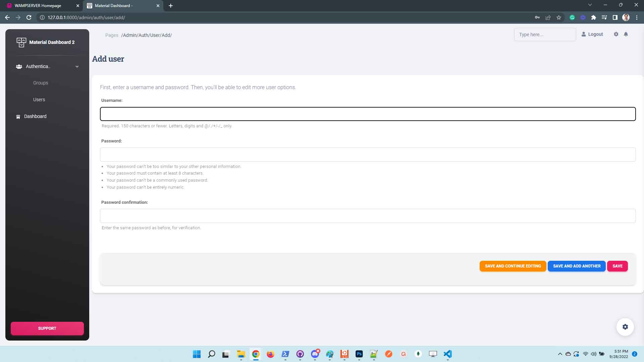The width and height of the screenshot is (644, 362).
Task: Open the Chrome extensions puzzle icon
Action: point(594,17)
